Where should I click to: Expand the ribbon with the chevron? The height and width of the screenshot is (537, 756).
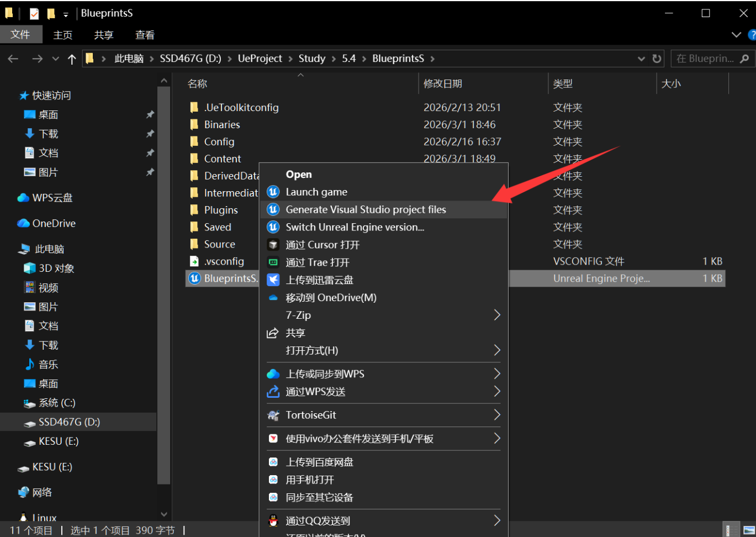tap(736, 35)
